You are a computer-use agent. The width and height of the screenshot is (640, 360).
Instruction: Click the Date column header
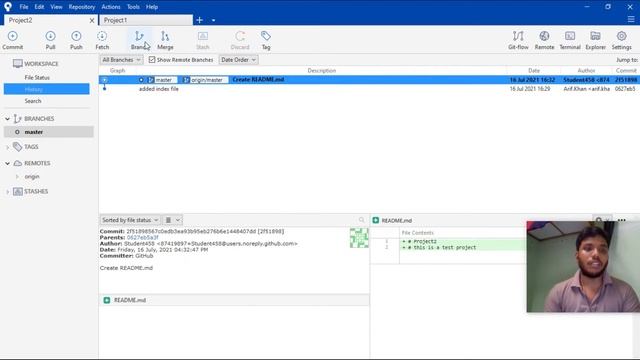pyautogui.click(x=533, y=71)
